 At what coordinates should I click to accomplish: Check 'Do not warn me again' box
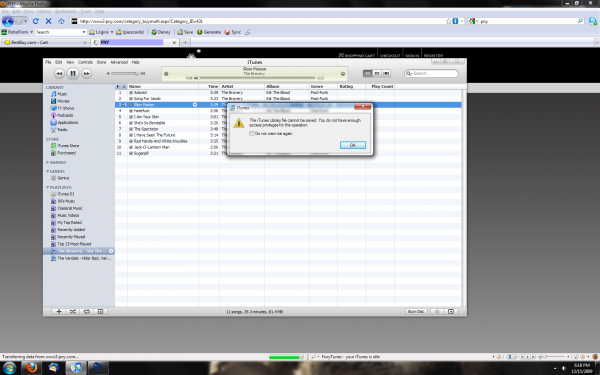252,134
